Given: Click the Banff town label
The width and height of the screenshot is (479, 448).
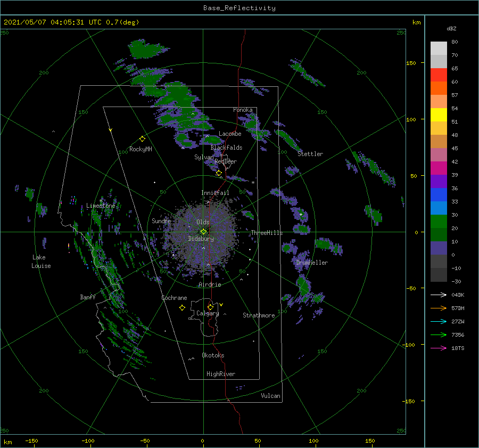Looking at the screenshot, I should 88,297.
